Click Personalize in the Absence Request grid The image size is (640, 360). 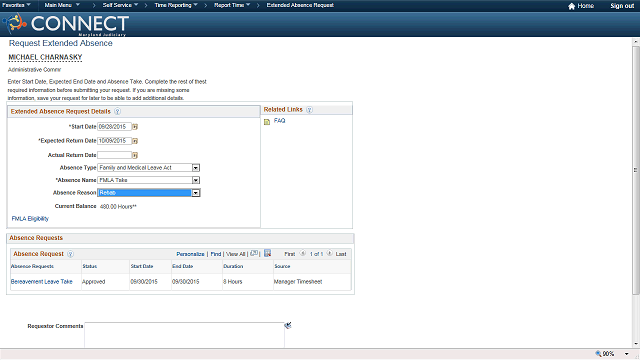point(190,254)
